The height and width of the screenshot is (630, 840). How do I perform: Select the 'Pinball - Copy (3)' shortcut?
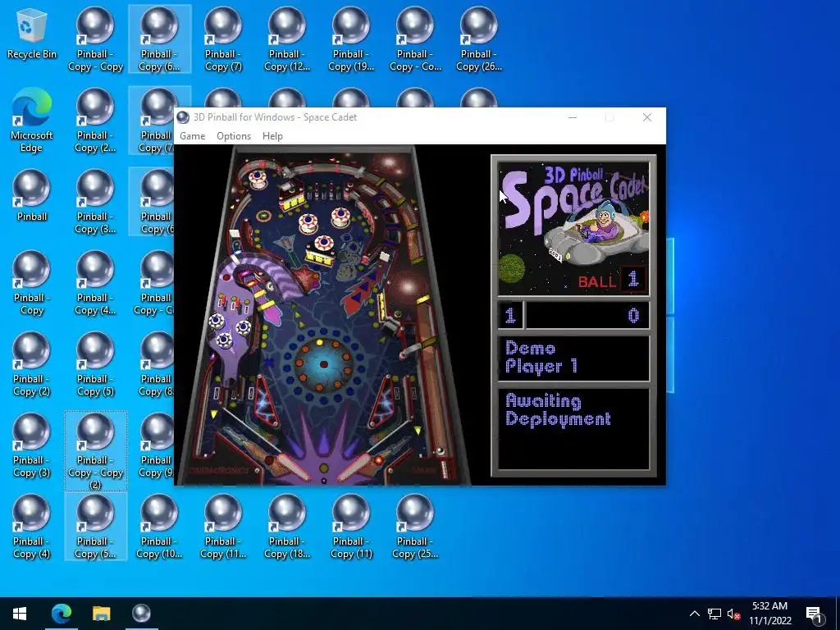(x=32, y=445)
